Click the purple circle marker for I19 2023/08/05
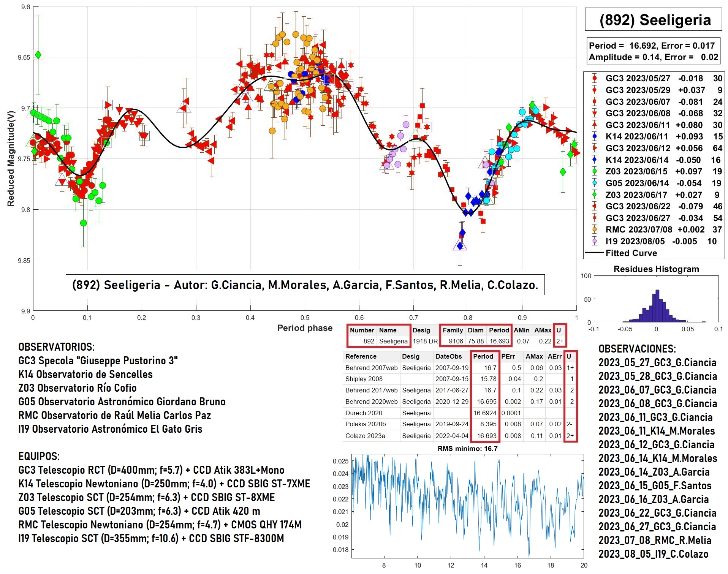This screenshot has width=728, height=574. 595,241
